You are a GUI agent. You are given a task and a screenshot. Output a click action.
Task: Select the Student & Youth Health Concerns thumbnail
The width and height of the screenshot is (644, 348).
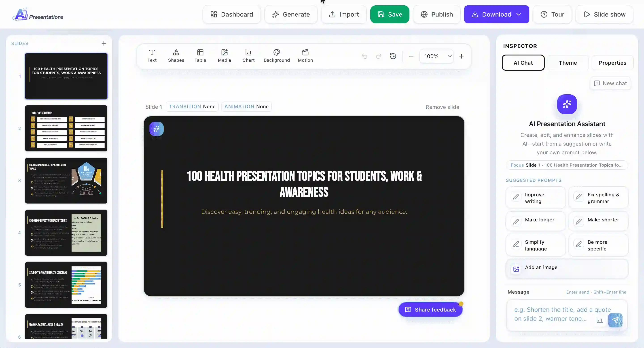coord(66,285)
